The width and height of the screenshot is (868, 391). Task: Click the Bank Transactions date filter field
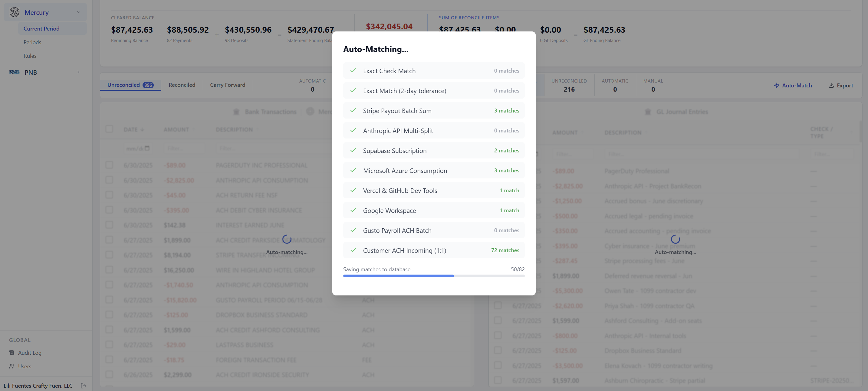point(137,148)
